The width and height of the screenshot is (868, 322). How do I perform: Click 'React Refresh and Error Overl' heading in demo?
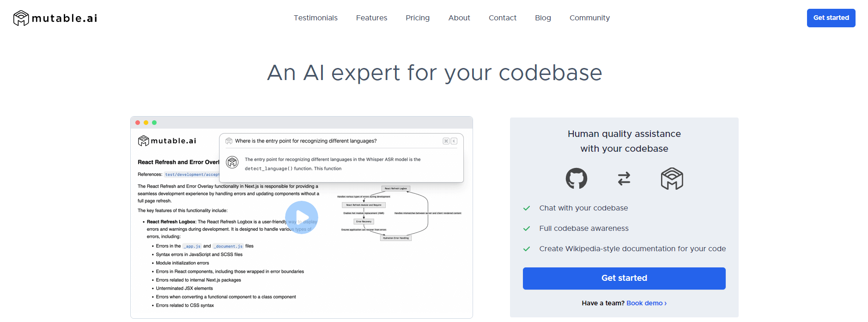pos(178,162)
